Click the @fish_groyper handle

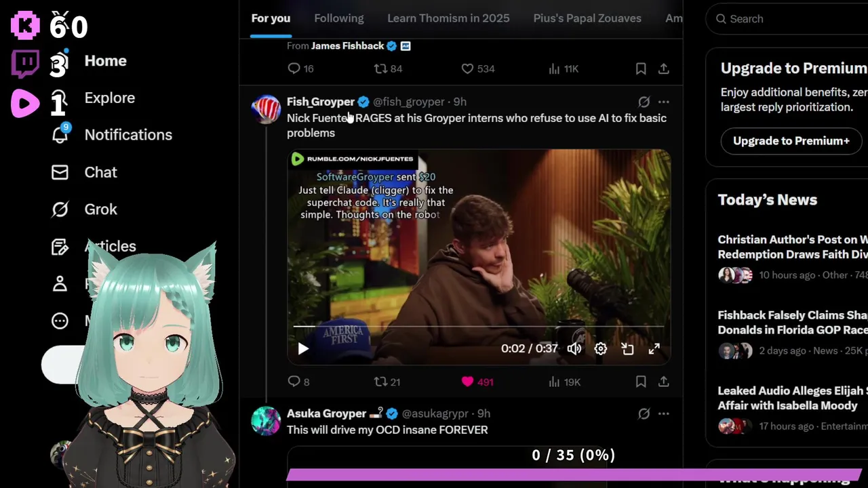click(409, 102)
